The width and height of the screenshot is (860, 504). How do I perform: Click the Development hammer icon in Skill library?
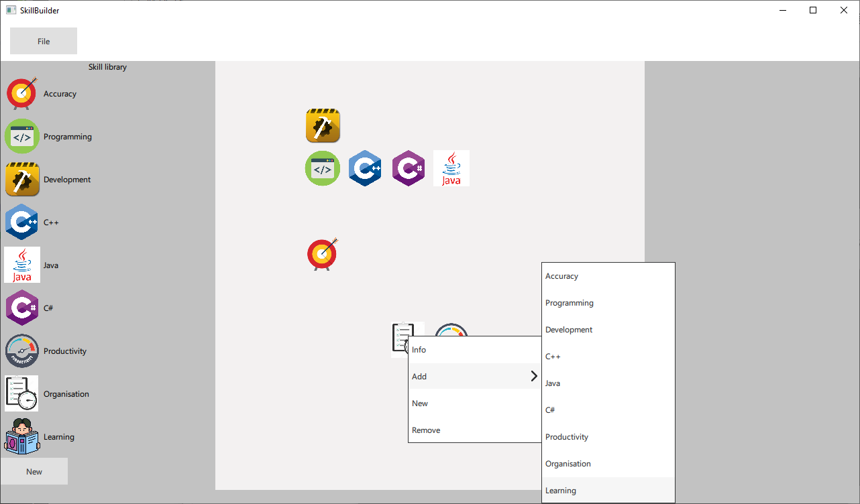click(22, 180)
